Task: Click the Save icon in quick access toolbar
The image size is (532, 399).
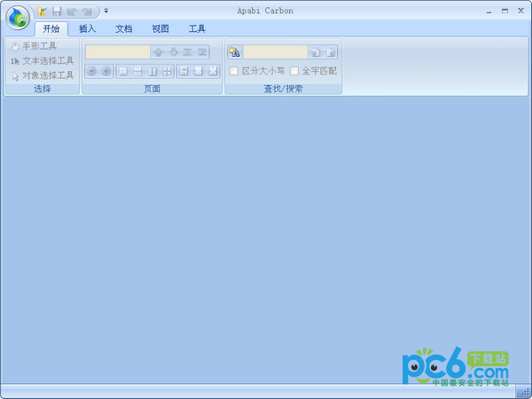Action: (57, 12)
